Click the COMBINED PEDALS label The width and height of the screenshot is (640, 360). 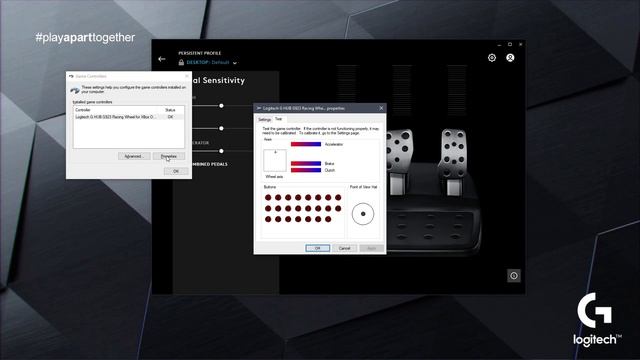[210, 164]
